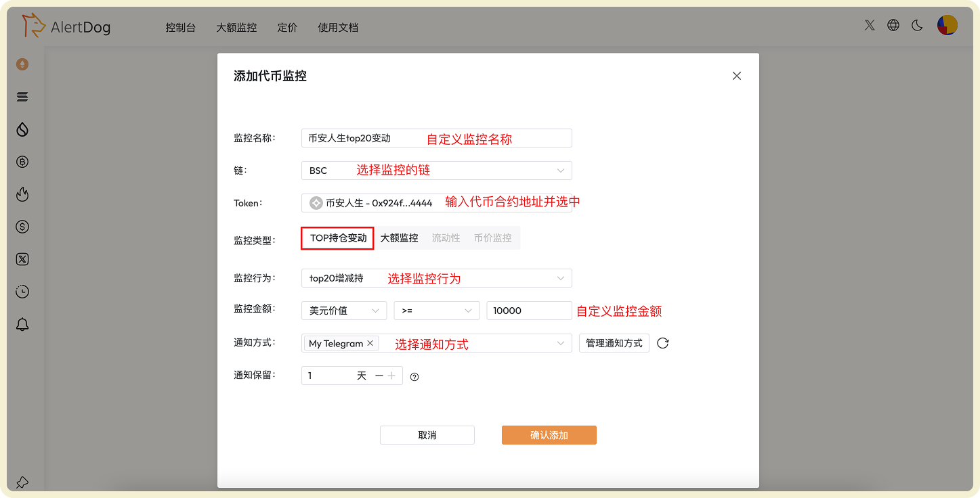Refresh notification methods with the circular arrow icon
Image resolution: width=980 pixels, height=498 pixels.
(662, 343)
